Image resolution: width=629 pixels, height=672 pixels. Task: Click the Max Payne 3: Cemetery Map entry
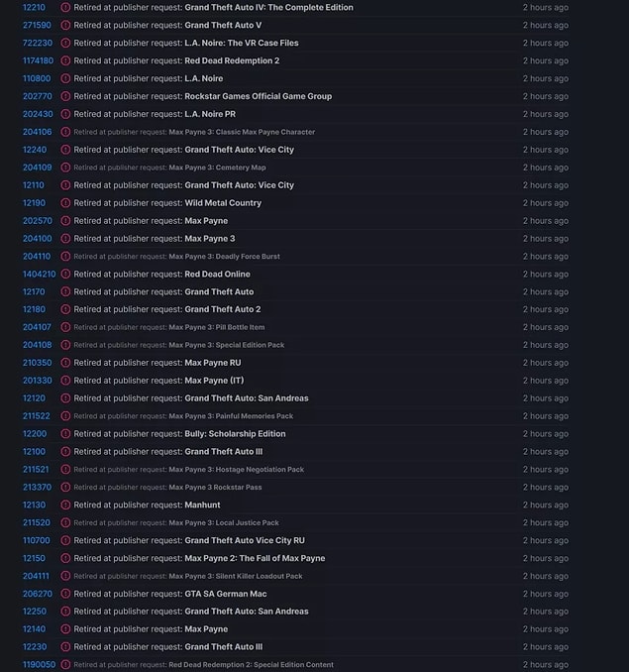[217, 168]
